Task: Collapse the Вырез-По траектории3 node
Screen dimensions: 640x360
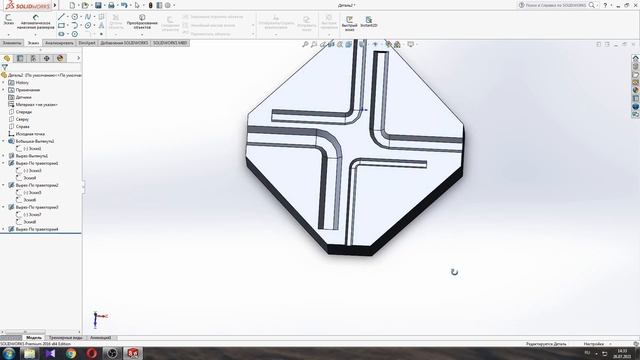Action: click(4, 207)
